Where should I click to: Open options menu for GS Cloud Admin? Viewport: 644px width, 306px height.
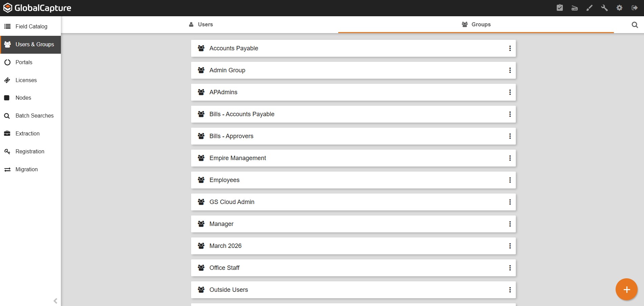point(510,202)
